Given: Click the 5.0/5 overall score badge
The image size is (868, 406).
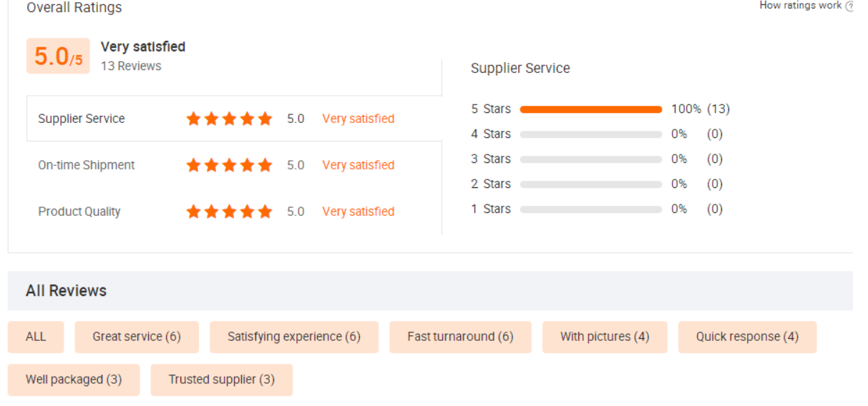Looking at the screenshot, I should [x=58, y=56].
